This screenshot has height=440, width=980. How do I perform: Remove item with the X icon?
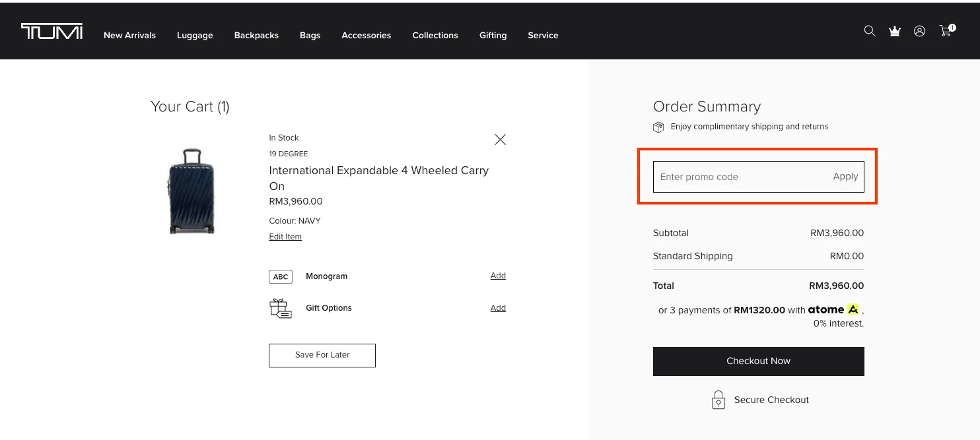pyautogui.click(x=500, y=139)
